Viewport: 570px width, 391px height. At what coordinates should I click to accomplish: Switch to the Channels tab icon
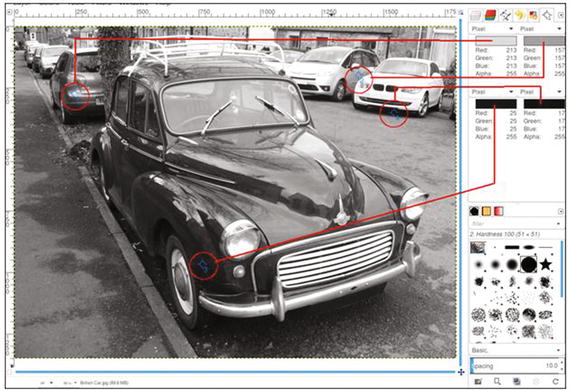(x=490, y=15)
